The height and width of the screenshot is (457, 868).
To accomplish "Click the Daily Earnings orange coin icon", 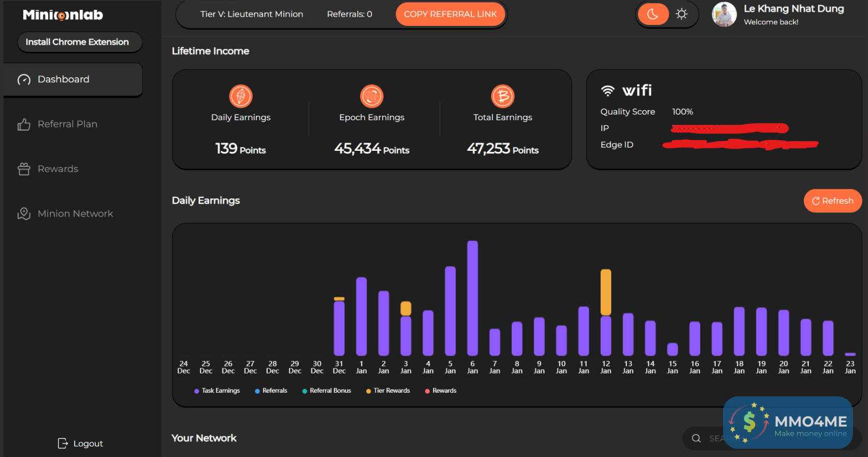I will point(241,96).
